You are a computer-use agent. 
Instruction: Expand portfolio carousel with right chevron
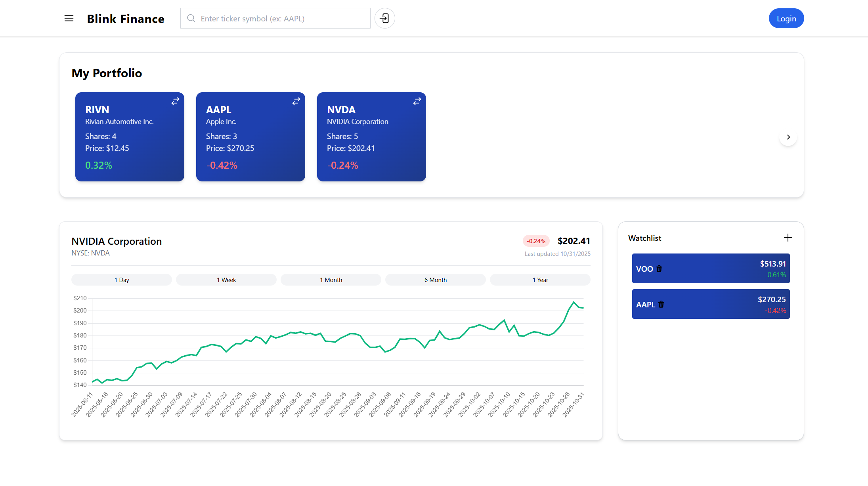tap(788, 137)
